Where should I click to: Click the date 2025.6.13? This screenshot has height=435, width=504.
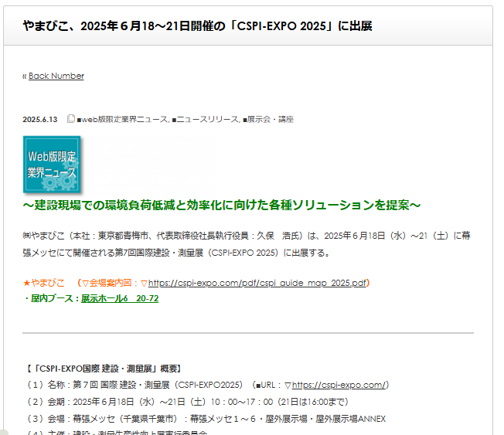coord(40,120)
